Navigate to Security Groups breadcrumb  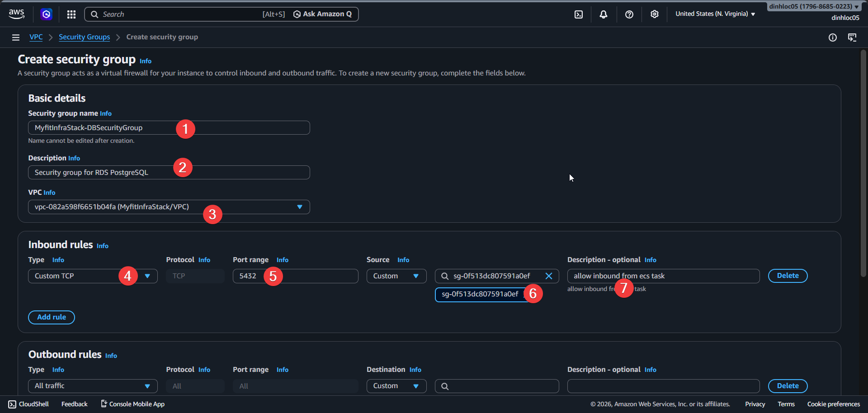84,37
